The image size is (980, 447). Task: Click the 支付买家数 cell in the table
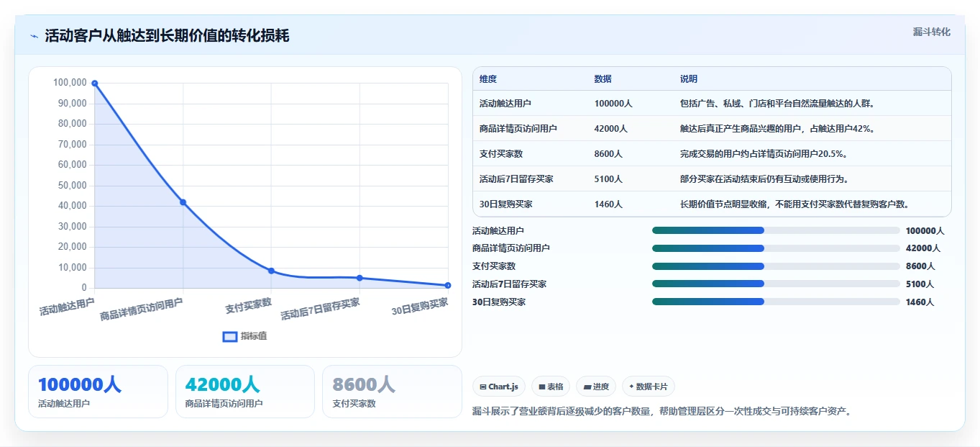pos(501,154)
